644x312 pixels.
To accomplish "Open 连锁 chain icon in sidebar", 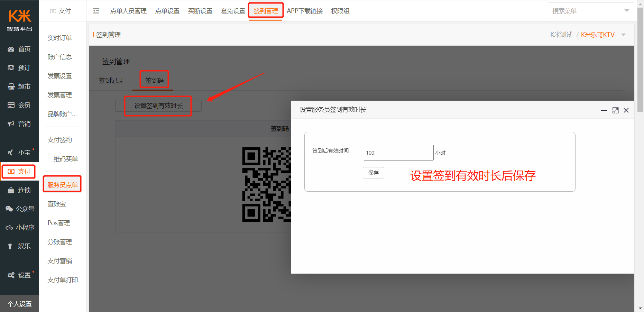I will pos(11,190).
